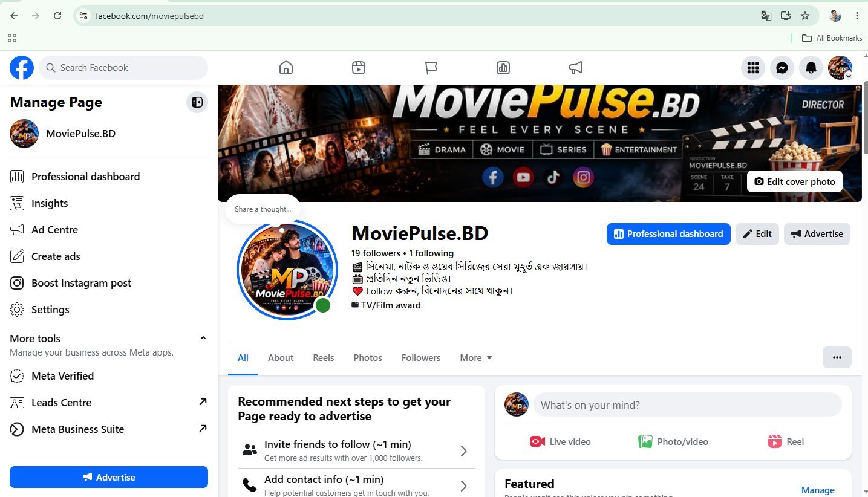Switch to the Photos tab

click(x=368, y=357)
